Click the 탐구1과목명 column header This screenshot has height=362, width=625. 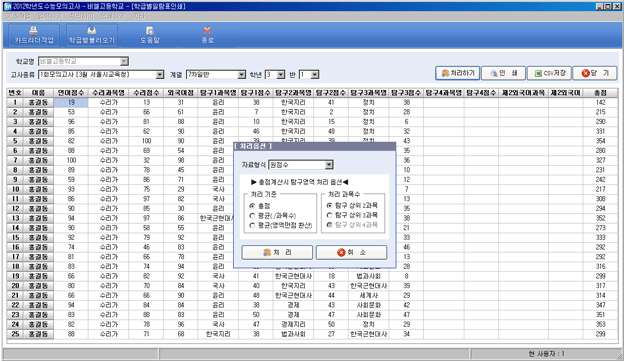coord(218,92)
